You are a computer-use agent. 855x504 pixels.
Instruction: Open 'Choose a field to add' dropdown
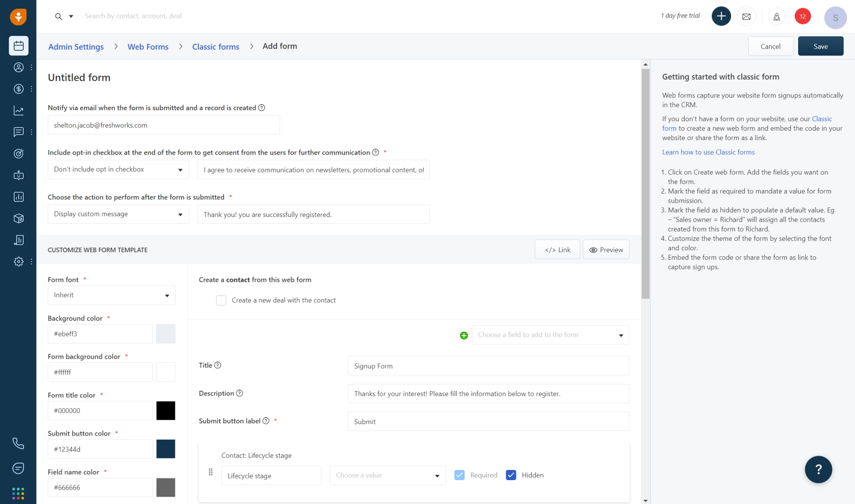pyautogui.click(x=550, y=335)
